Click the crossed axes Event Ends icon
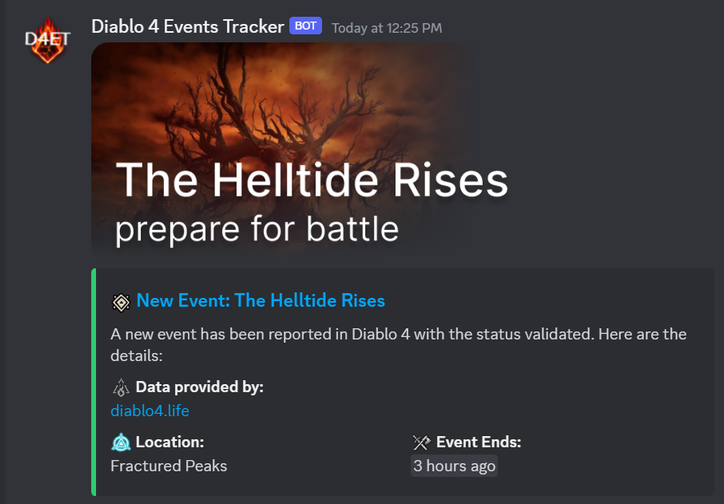The width and height of the screenshot is (724, 504). pyautogui.click(x=421, y=442)
